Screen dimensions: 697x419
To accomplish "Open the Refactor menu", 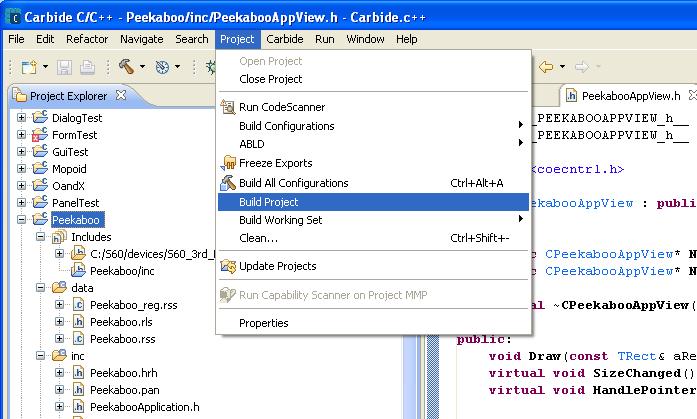I will (87, 39).
